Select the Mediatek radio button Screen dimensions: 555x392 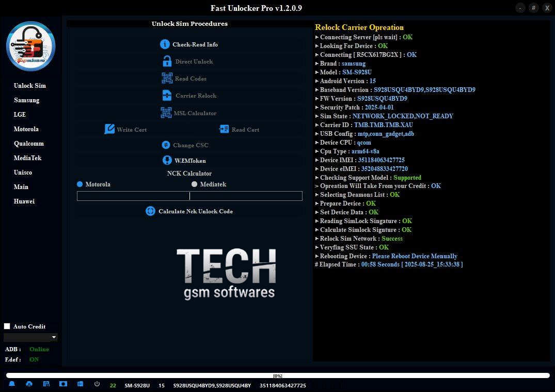pyautogui.click(x=194, y=184)
